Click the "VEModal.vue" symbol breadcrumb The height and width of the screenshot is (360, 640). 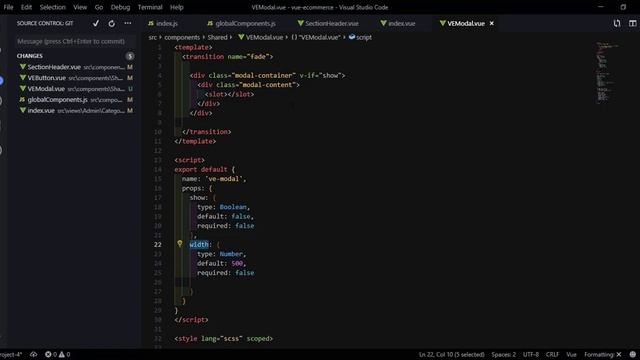pyautogui.click(x=316, y=37)
